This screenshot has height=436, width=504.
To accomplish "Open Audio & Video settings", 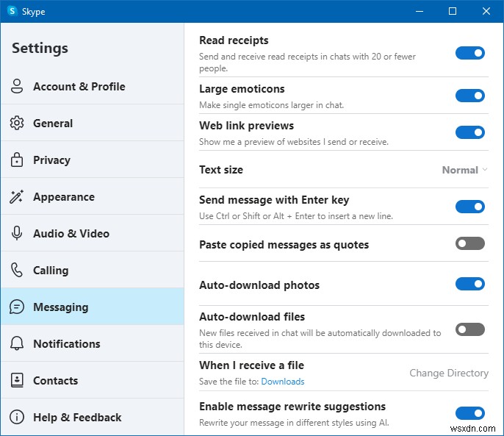I will 93,233.
